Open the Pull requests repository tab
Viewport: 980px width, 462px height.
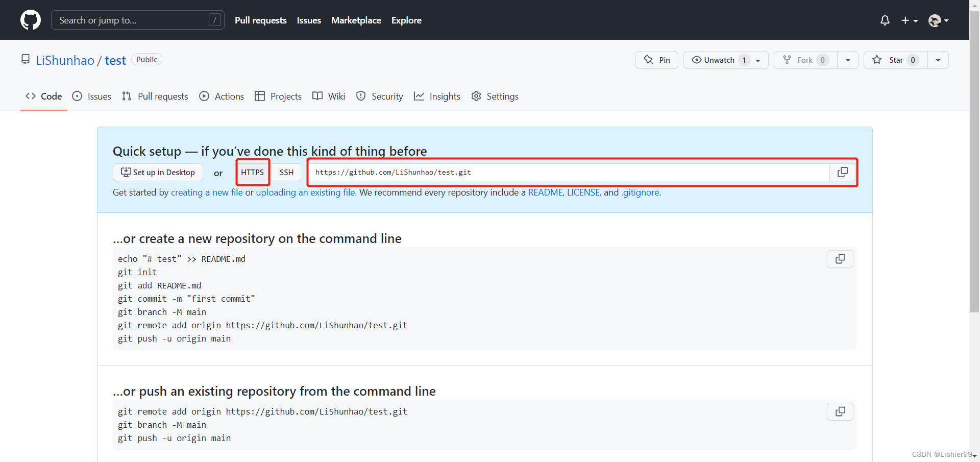tap(155, 96)
